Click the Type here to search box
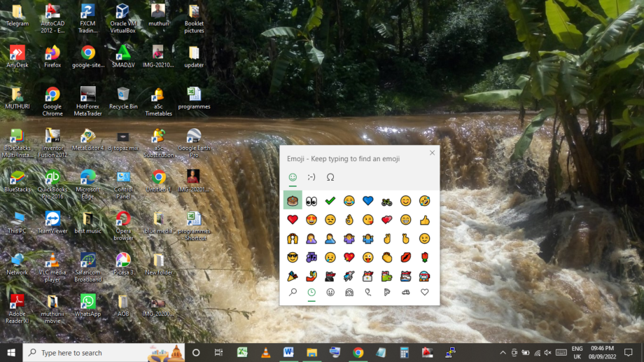Screen dimensions: 644x362 click(x=104, y=353)
